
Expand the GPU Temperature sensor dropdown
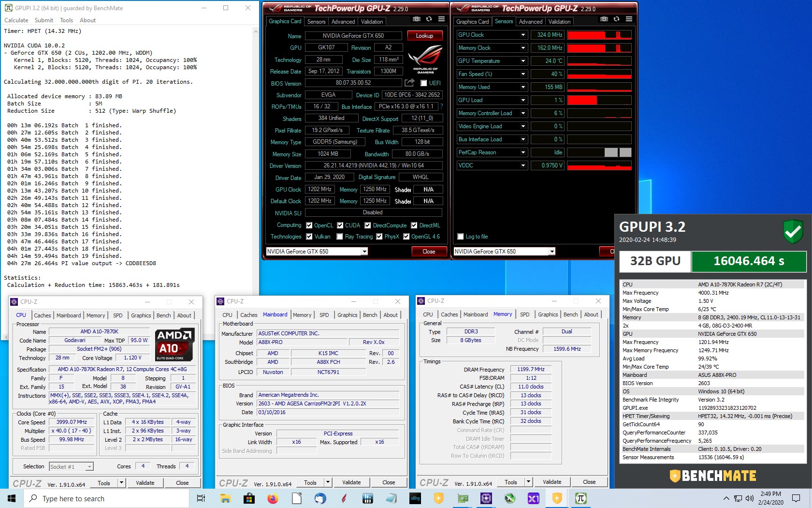523,61
